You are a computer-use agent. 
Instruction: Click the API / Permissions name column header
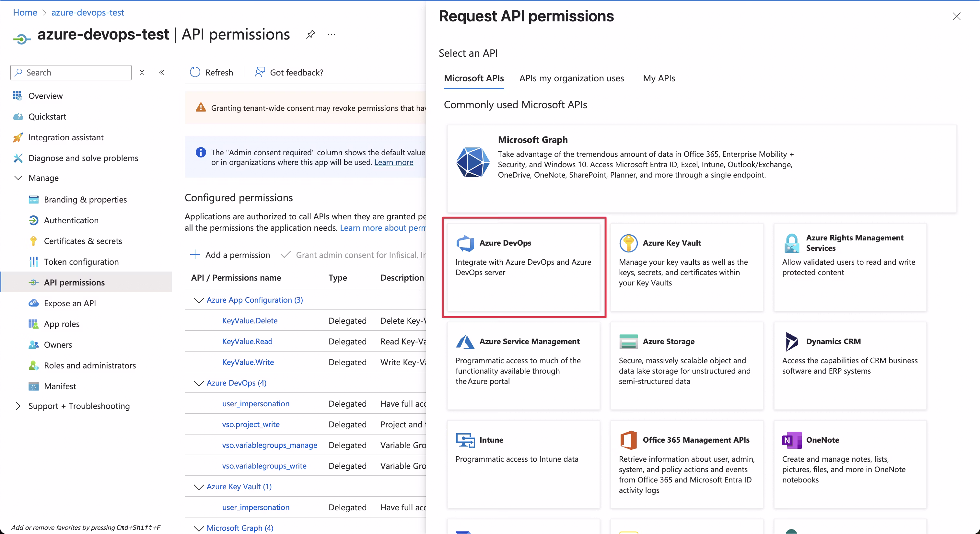point(236,278)
